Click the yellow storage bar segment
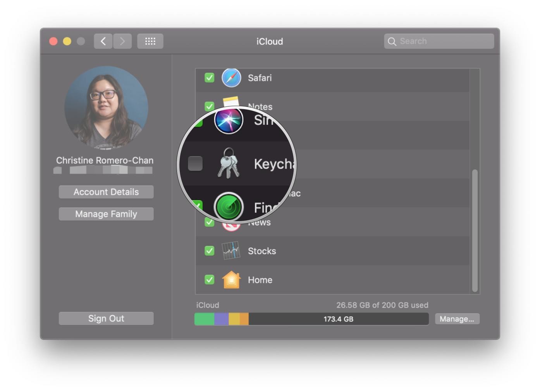540x392 pixels. coord(234,319)
